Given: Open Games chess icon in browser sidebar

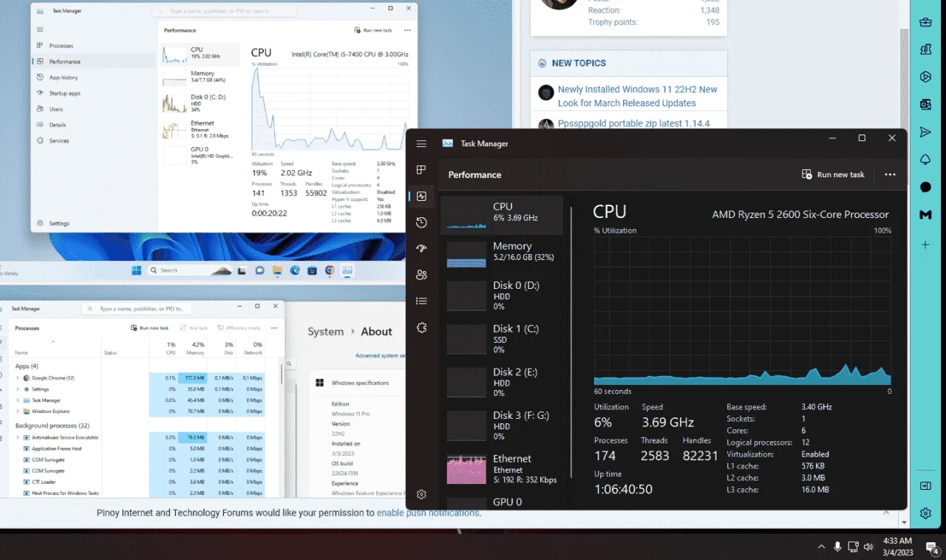Looking at the screenshot, I should [x=925, y=49].
